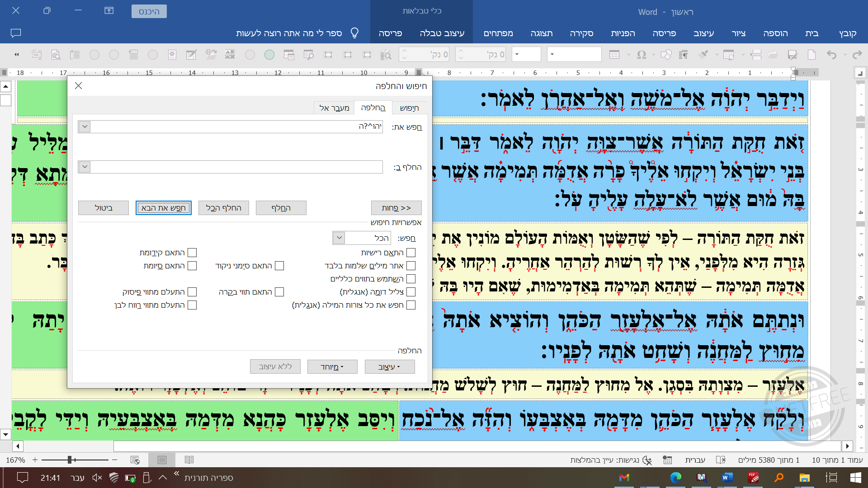The image size is (868, 488).
Task: Click the Format Painter brush icon
Action: [703, 55]
